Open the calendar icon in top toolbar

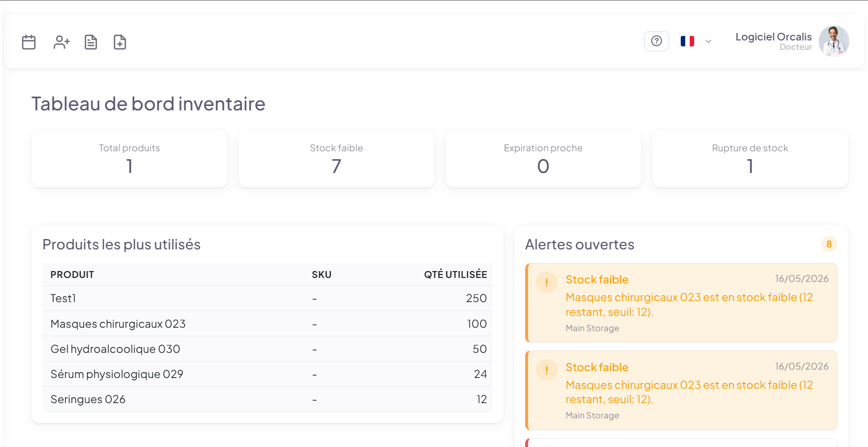point(29,42)
